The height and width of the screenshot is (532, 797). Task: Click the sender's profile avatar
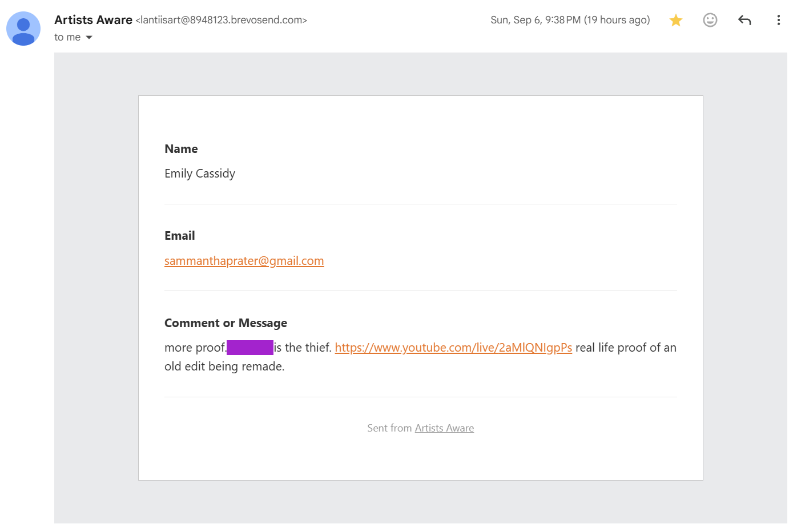coord(23,29)
